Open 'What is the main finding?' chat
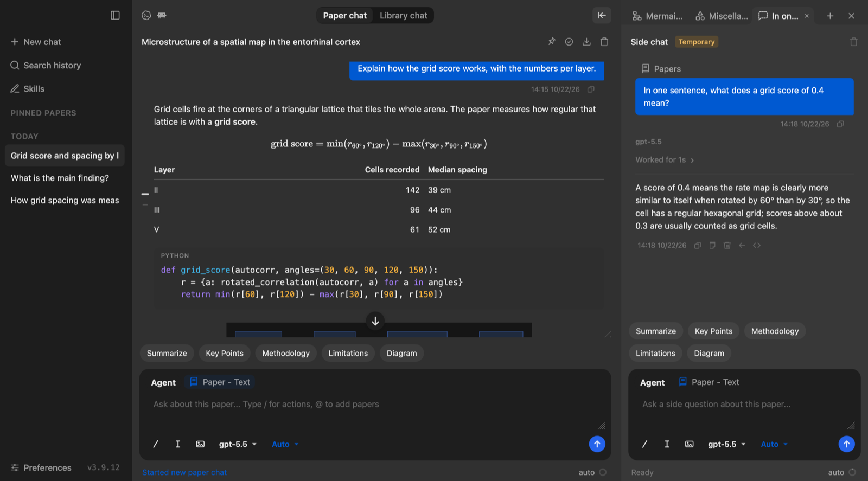The height and width of the screenshot is (481, 868). pos(65,178)
